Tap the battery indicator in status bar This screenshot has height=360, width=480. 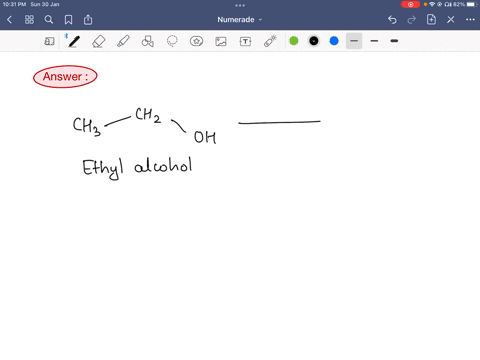coord(472,4)
